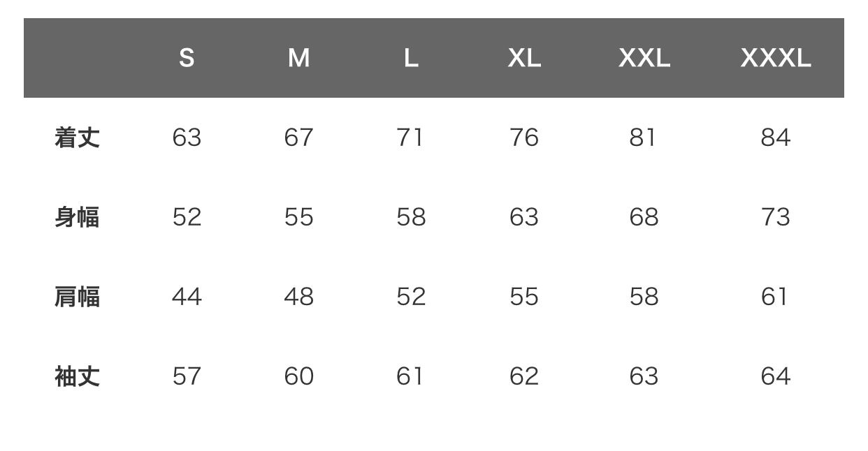868x451 pixels.
Task: Select the L size column header
Action: [x=411, y=58]
